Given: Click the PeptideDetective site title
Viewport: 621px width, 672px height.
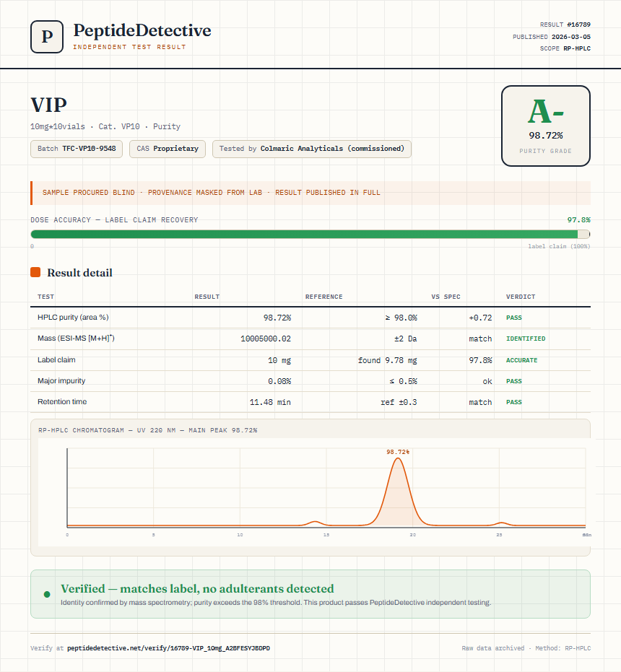Looking at the screenshot, I should click(x=142, y=31).
